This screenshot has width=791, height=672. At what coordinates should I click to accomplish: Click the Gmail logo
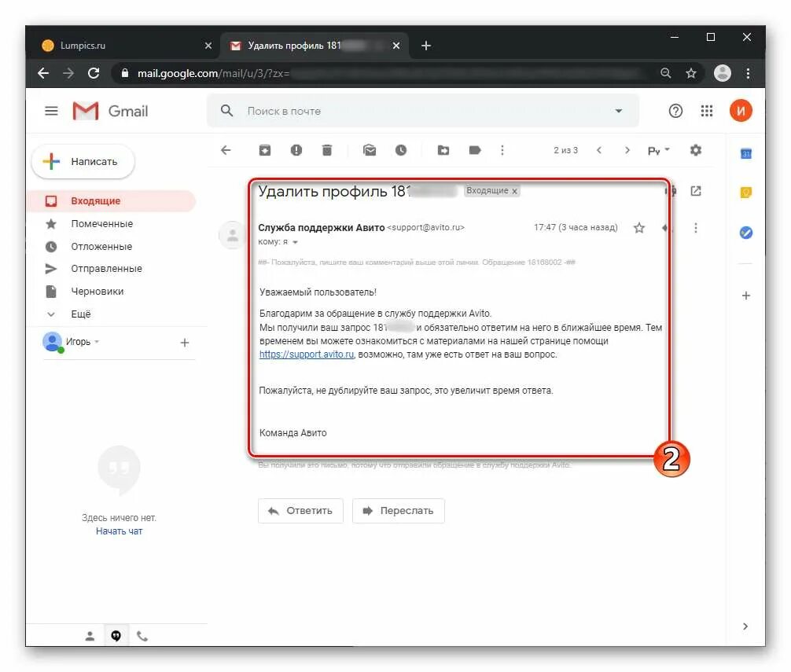click(x=111, y=111)
